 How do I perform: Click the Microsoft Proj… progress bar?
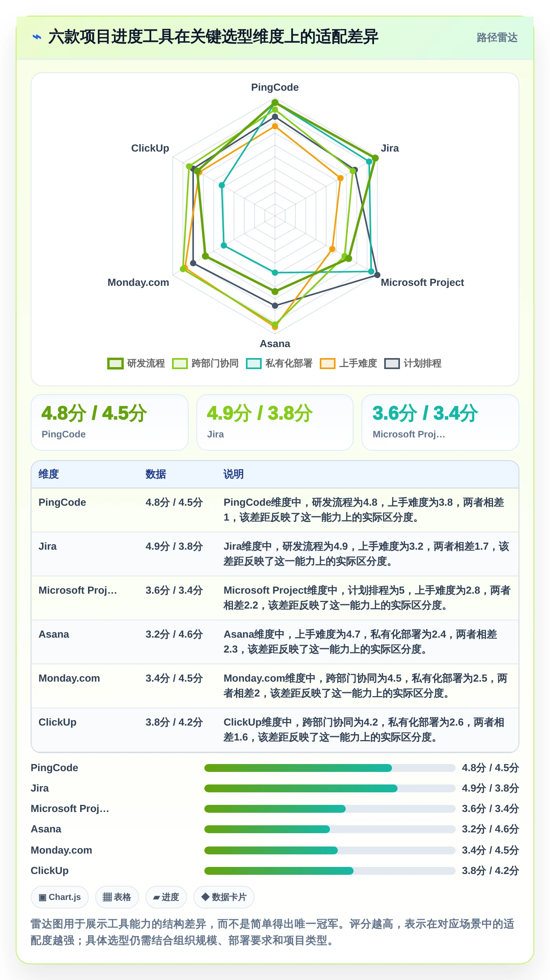[x=330, y=809]
